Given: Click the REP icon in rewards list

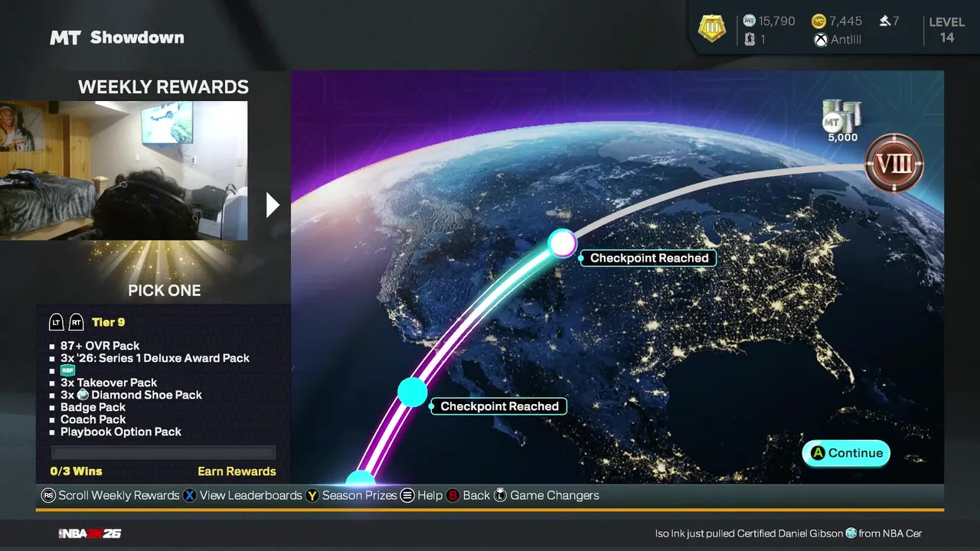Looking at the screenshot, I should [67, 370].
